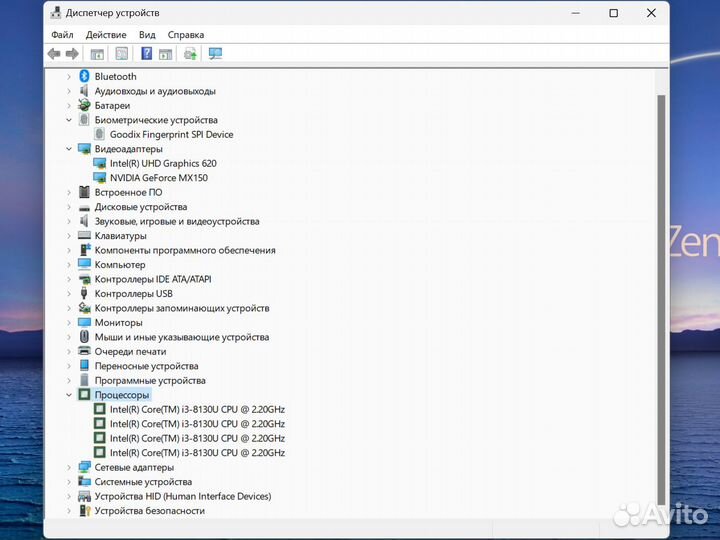Collapse Биометрические устройства node

point(69,120)
